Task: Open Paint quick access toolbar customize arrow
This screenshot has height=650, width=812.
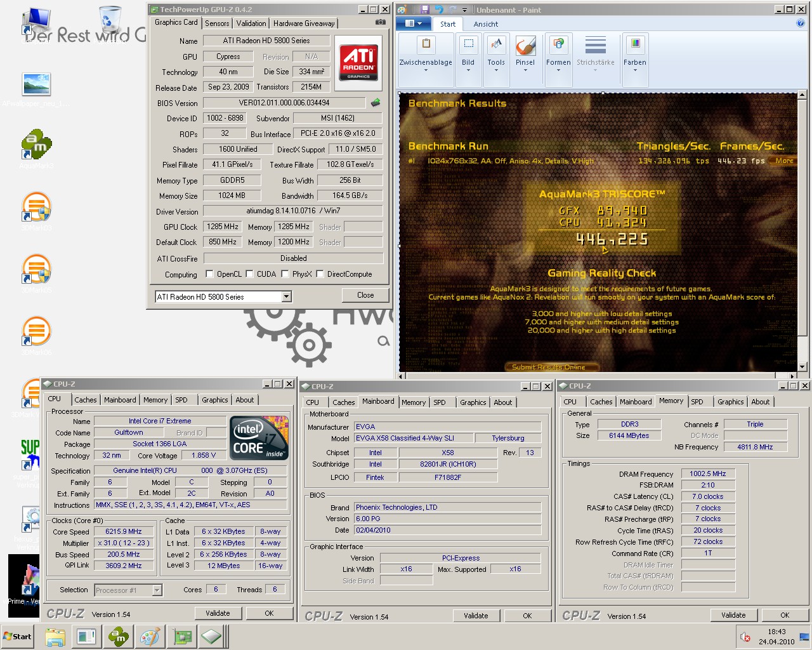Action: pyautogui.click(x=464, y=10)
